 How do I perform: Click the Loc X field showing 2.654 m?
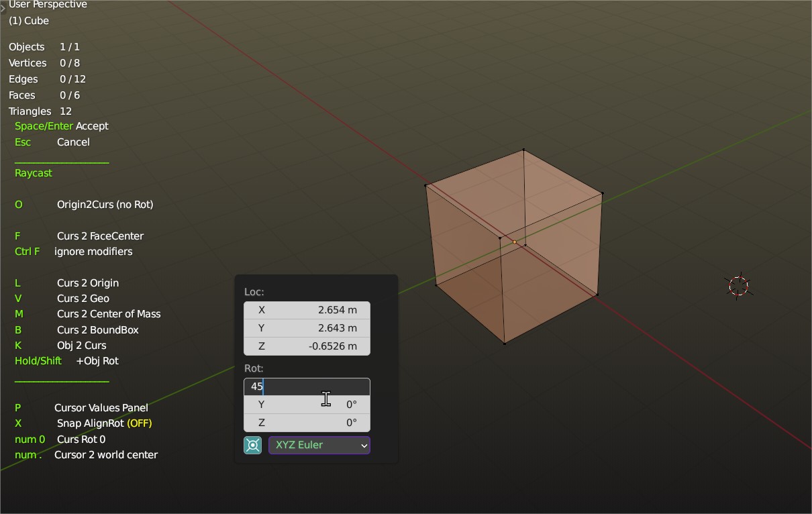307,309
